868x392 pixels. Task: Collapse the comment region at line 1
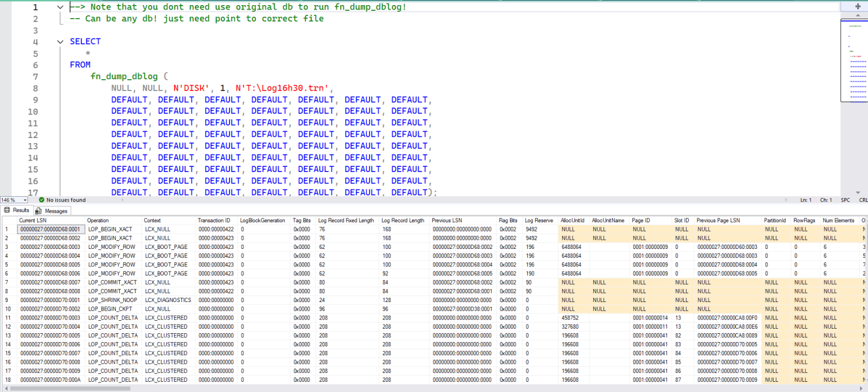click(x=60, y=7)
